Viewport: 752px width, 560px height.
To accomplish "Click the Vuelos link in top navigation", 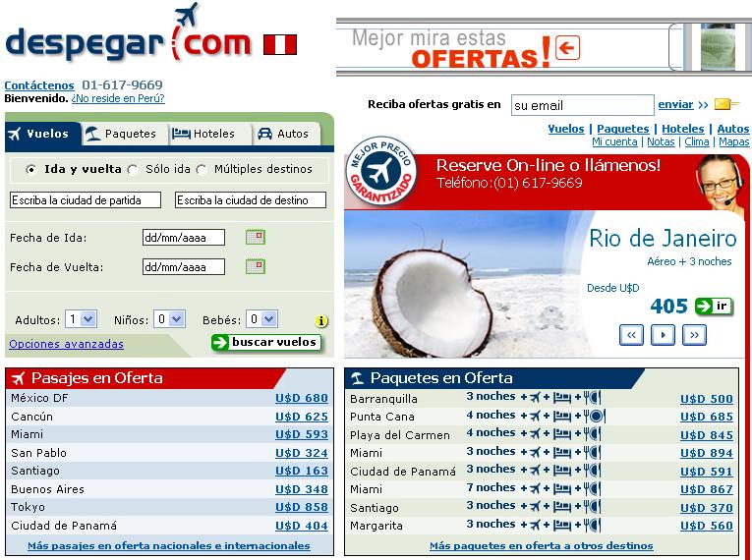I will point(566,129).
